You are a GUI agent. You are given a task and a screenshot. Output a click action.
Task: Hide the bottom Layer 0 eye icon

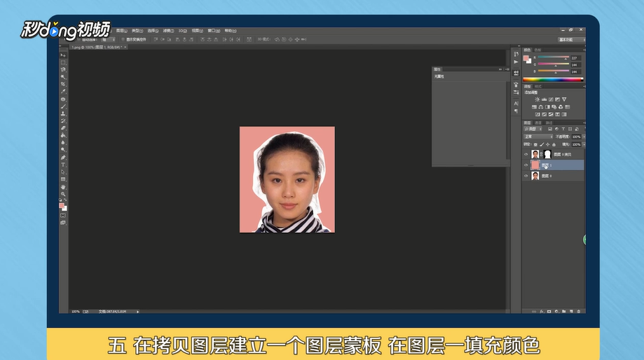click(x=526, y=176)
